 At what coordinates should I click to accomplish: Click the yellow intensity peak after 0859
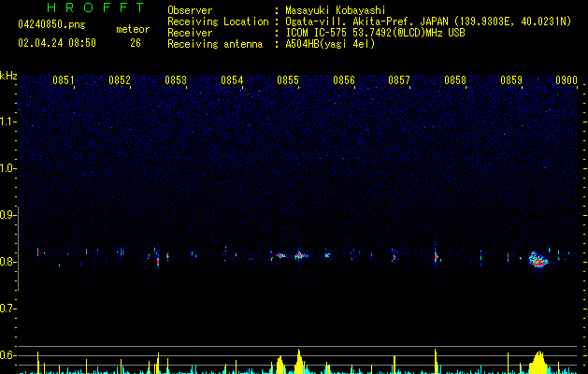[x=538, y=363]
